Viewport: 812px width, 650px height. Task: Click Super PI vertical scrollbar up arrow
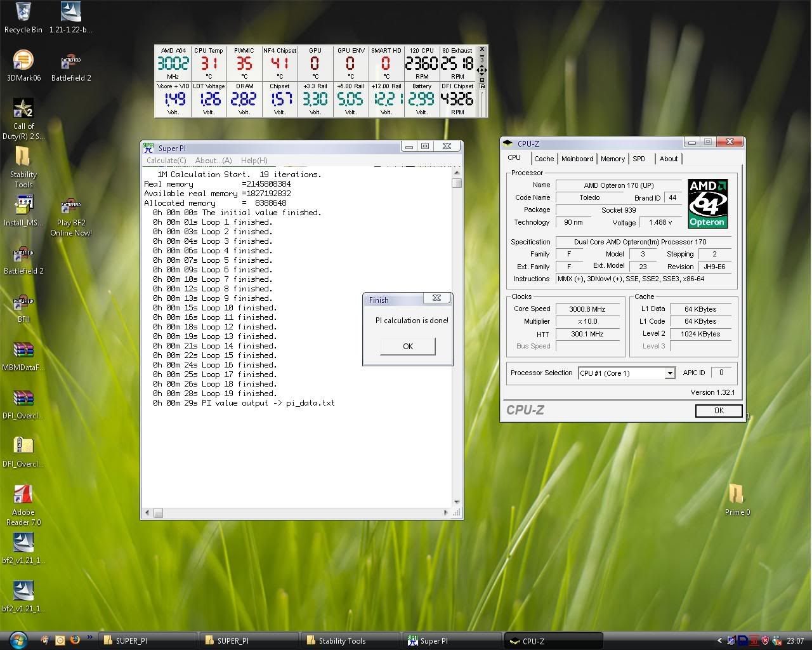coord(457,173)
